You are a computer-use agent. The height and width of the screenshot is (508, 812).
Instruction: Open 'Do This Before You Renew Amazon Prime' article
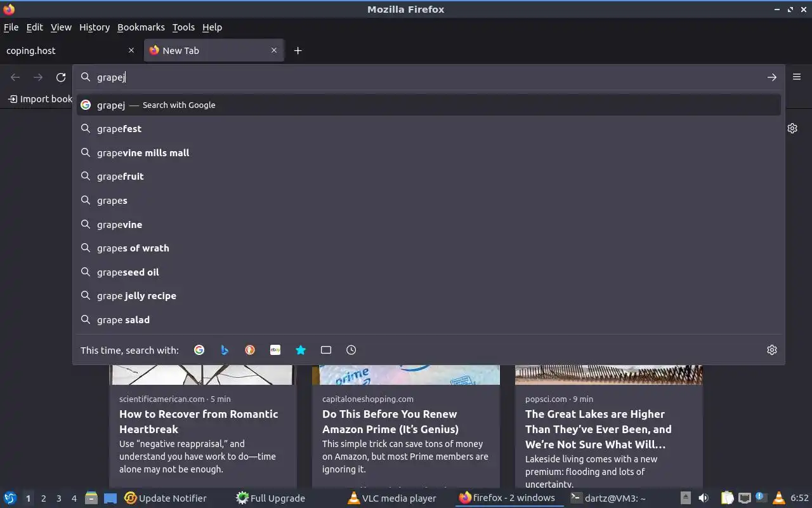[x=390, y=422]
